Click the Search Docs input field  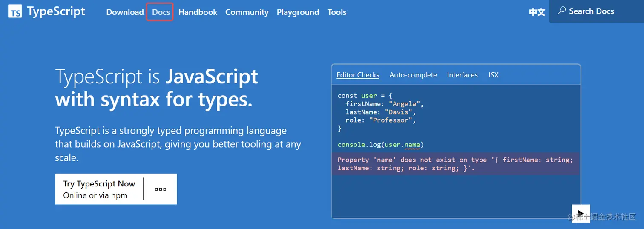[596, 11]
